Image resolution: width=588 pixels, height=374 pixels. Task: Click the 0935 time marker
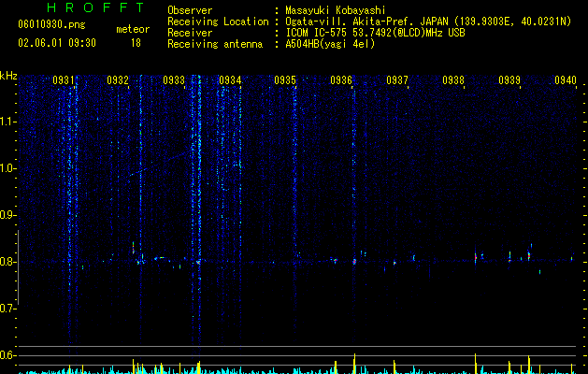pyautogui.click(x=285, y=80)
